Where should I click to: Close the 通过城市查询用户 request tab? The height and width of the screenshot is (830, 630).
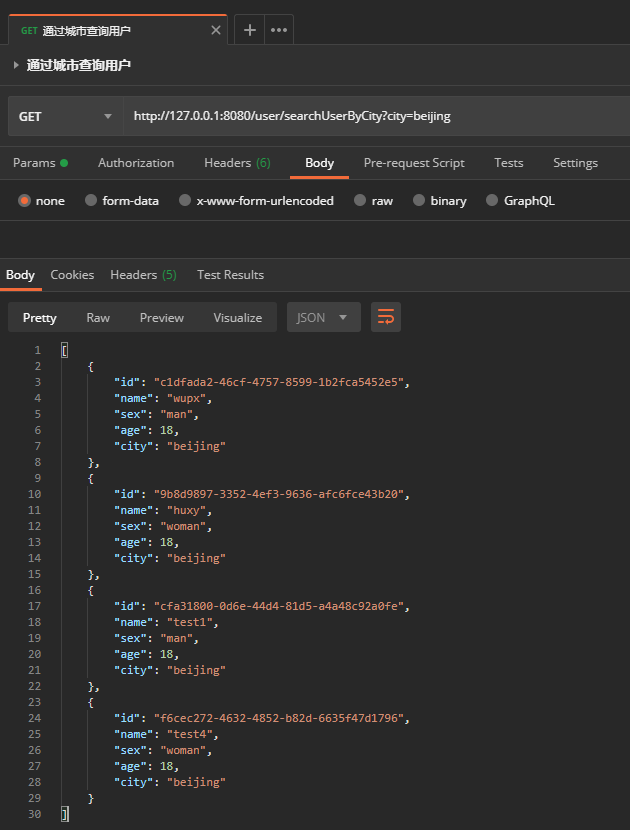click(x=215, y=29)
